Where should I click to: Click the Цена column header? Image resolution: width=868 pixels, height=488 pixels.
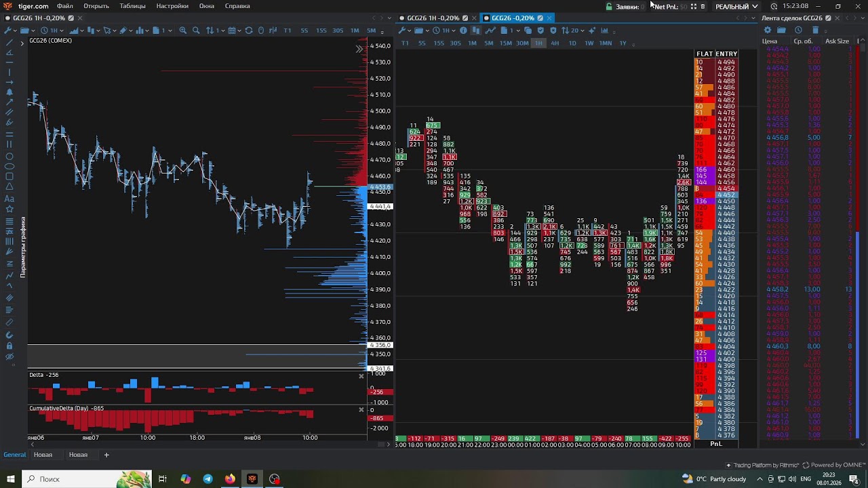770,41
